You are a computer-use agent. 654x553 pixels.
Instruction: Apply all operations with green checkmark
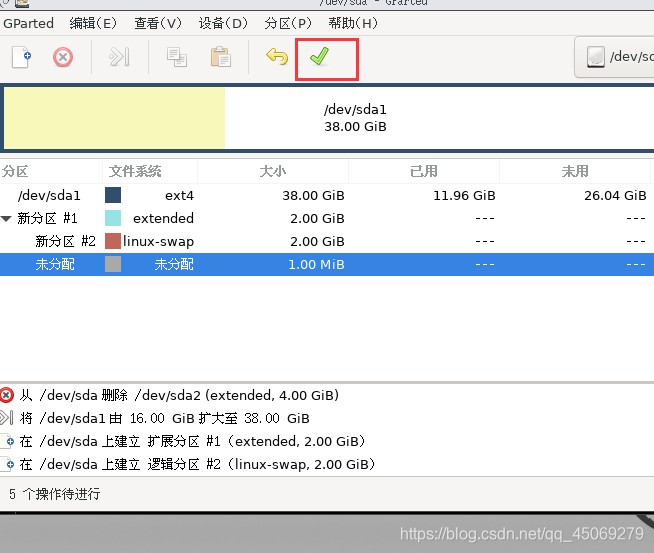coord(319,56)
